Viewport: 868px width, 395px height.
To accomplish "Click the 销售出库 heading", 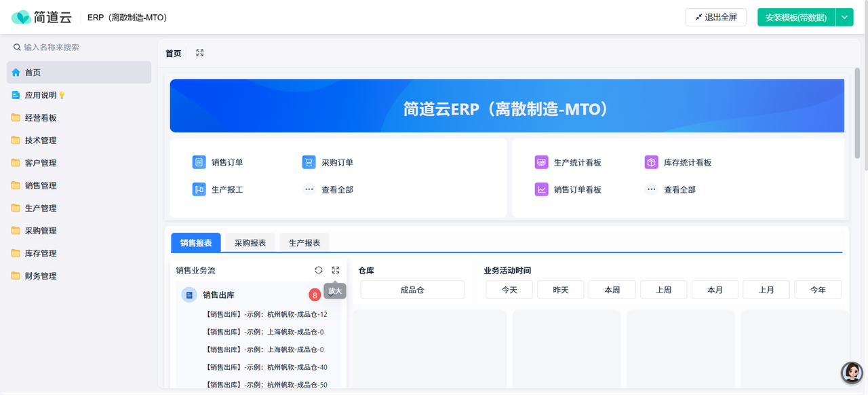I will [x=218, y=295].
